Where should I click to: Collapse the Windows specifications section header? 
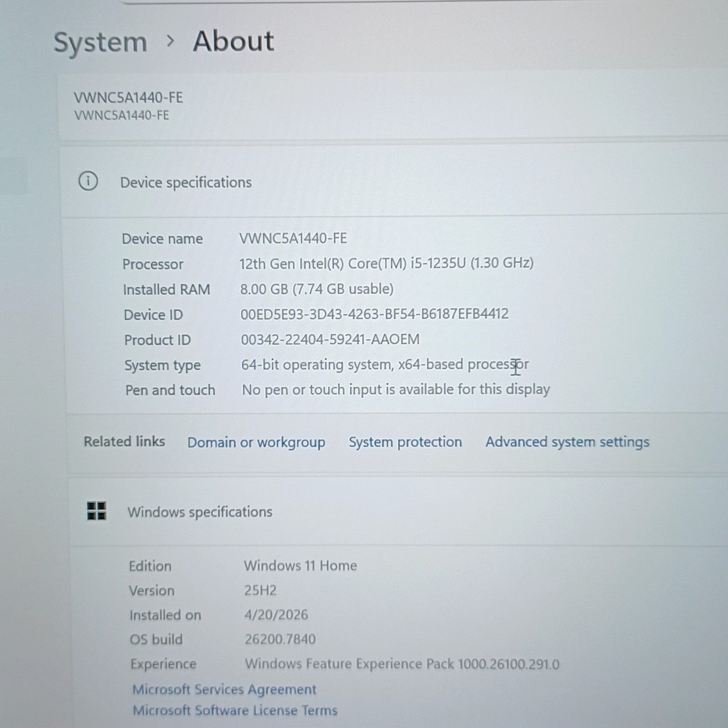tap(398, 511)
